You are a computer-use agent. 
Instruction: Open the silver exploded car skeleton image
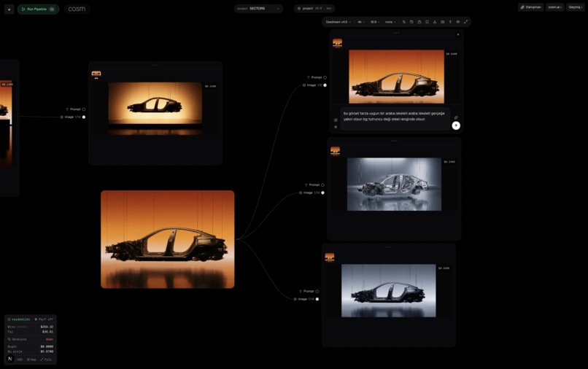pyautogui.click(x=394, y=184)
